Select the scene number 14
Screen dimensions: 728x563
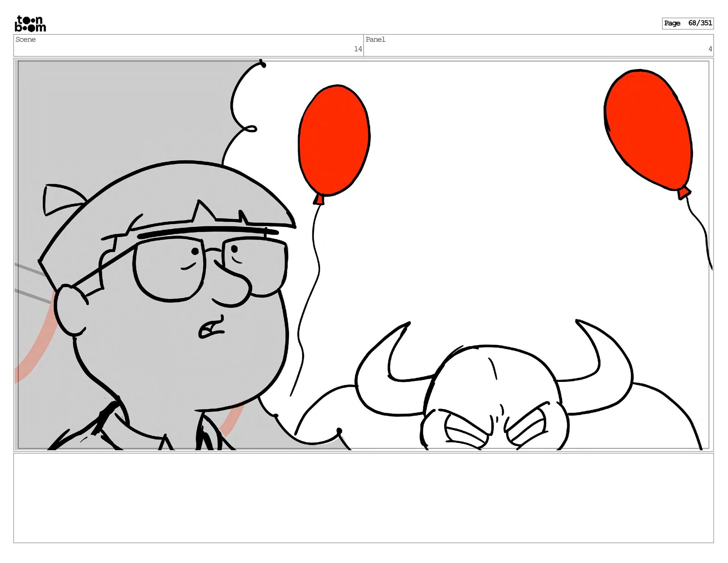click(x=358, y=49)
